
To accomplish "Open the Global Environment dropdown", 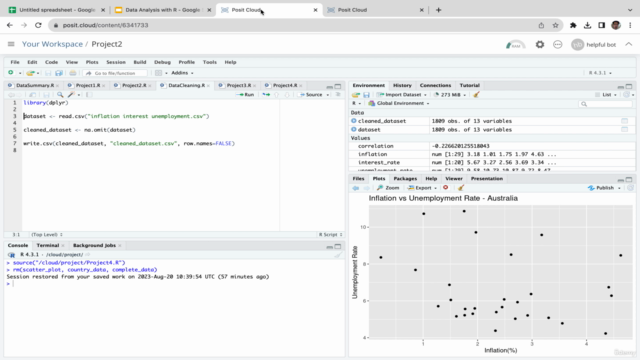I will point(399,104).
